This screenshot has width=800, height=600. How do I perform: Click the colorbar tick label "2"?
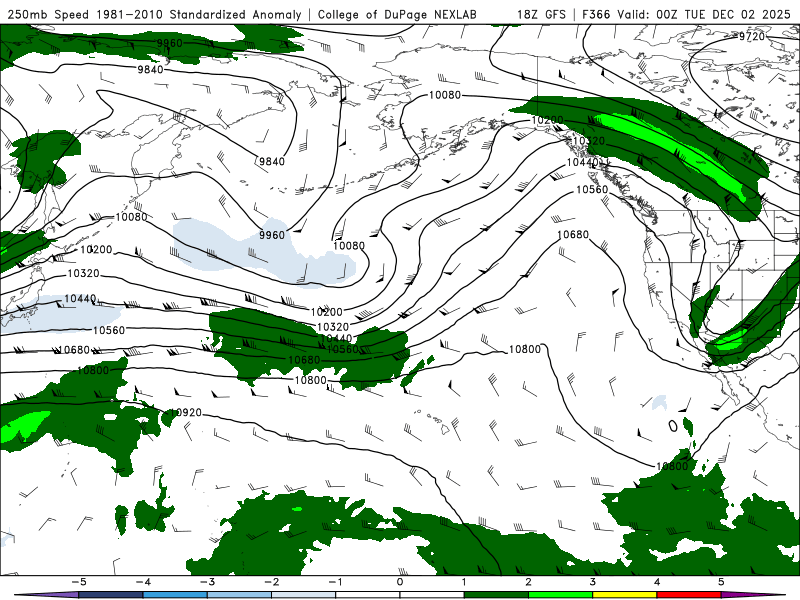tap(529, 582)
